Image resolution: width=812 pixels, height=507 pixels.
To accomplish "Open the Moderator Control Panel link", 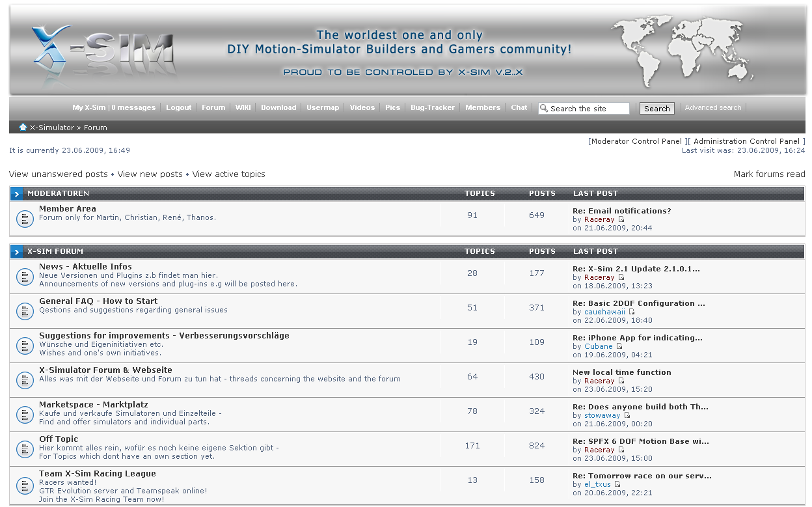I will tap(636, 141).
